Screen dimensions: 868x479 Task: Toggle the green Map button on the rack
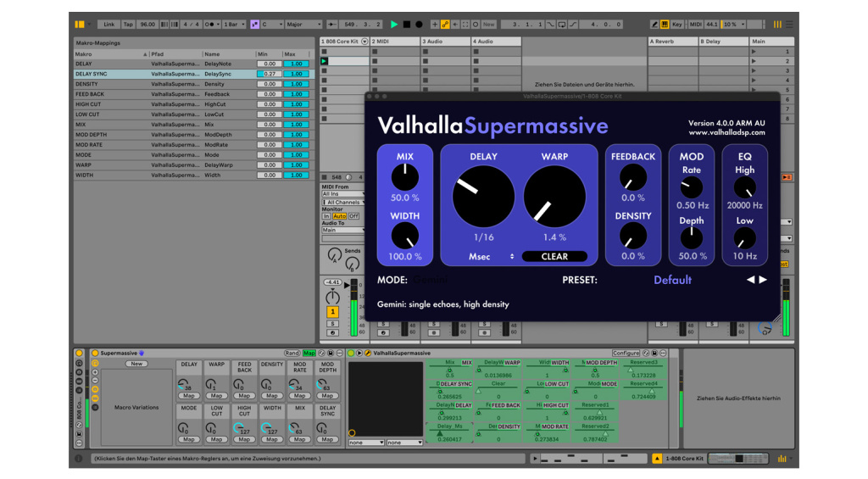click(x=309, y=353)
